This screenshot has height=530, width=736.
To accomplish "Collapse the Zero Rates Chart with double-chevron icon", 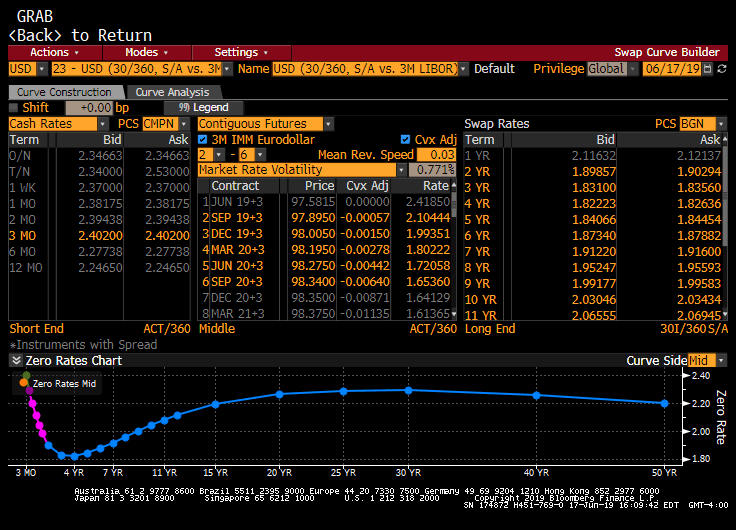I will (x=16, y=361).
